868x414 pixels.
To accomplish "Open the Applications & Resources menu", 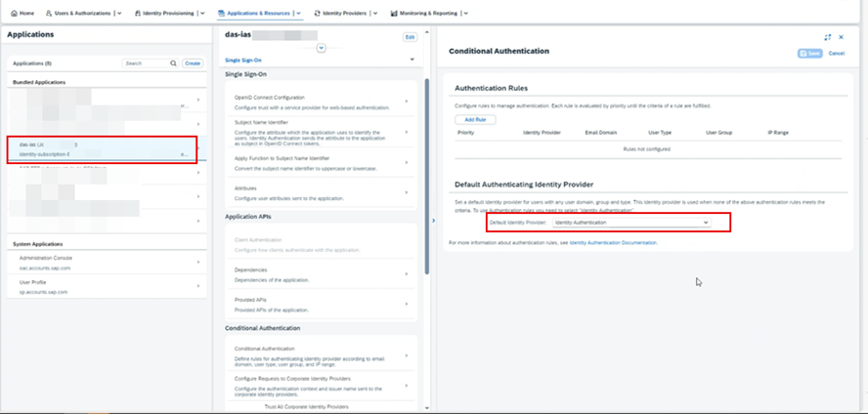I will pyautogui.click(x=259, y=14).
